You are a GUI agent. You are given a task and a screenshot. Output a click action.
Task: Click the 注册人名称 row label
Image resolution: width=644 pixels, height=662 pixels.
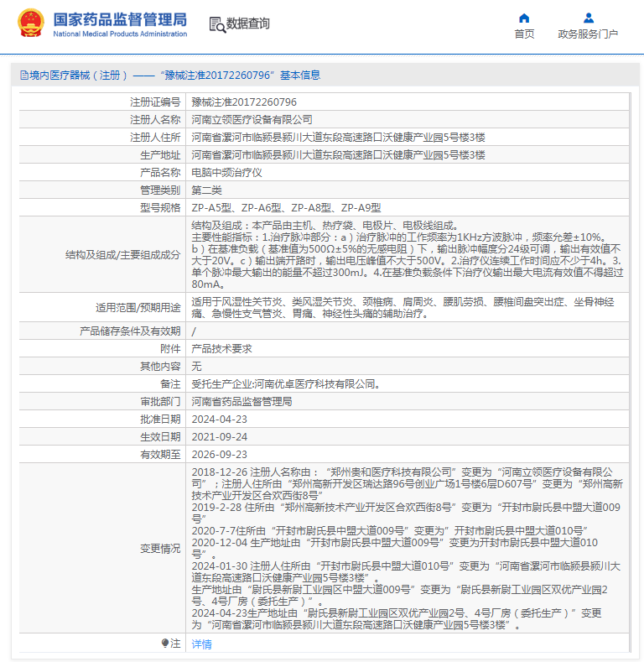[x=155, y=119]
